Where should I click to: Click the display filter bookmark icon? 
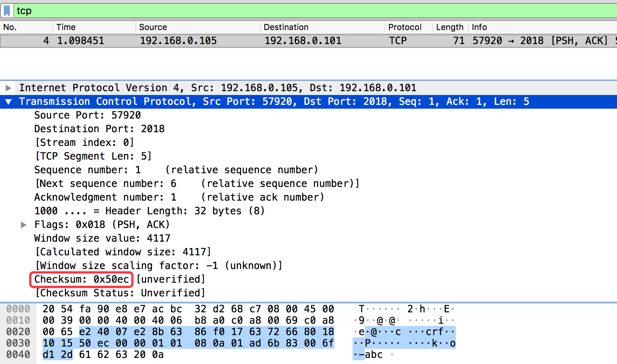[7, 11]
